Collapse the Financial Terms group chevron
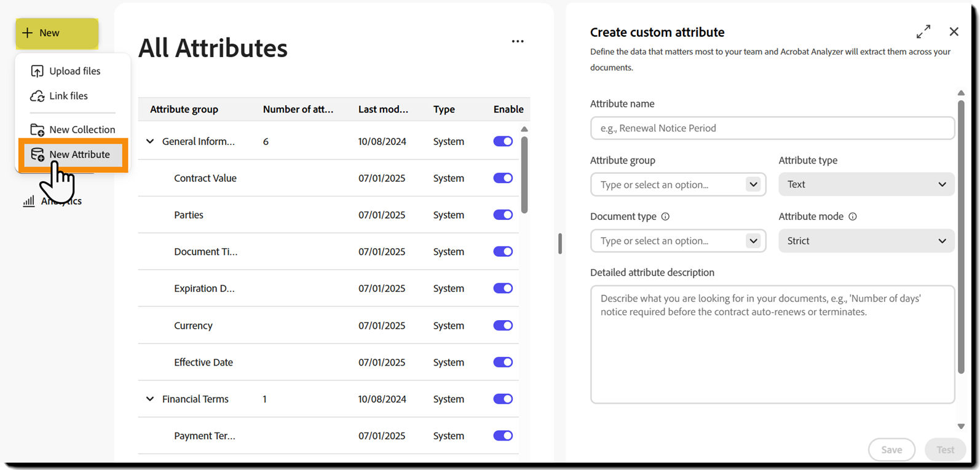Image resolution: width=980 pixels, height=470 pixels. (150, 399)
